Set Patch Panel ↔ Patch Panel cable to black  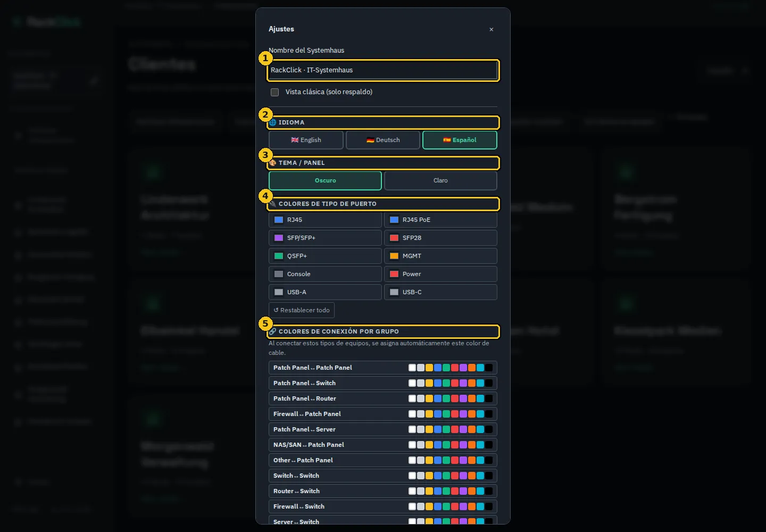point(489,368)
